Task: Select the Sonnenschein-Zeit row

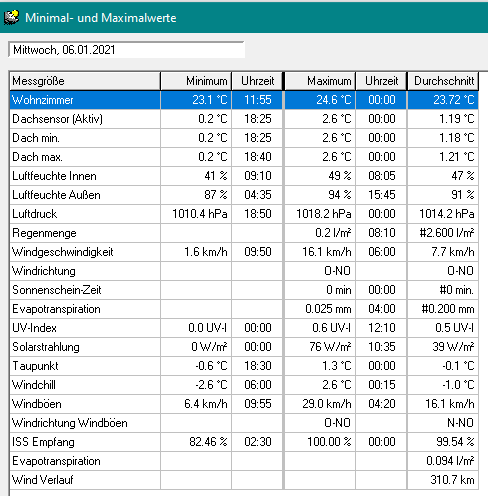Action: [244, 290]
